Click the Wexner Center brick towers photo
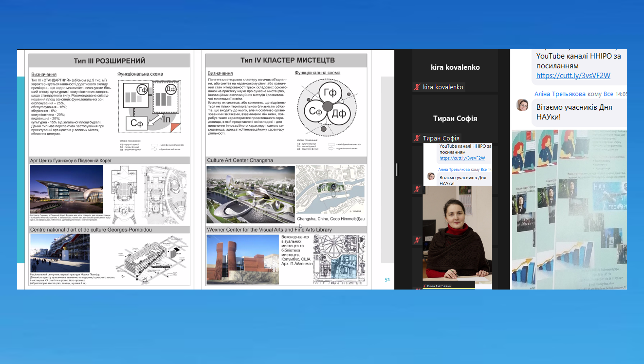The image size is (644, 364). [x=242, y=259]
